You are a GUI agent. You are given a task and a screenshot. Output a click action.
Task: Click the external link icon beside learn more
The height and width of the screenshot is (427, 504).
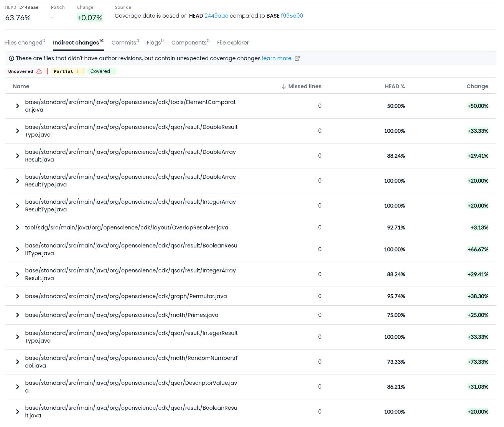point(297,58)
